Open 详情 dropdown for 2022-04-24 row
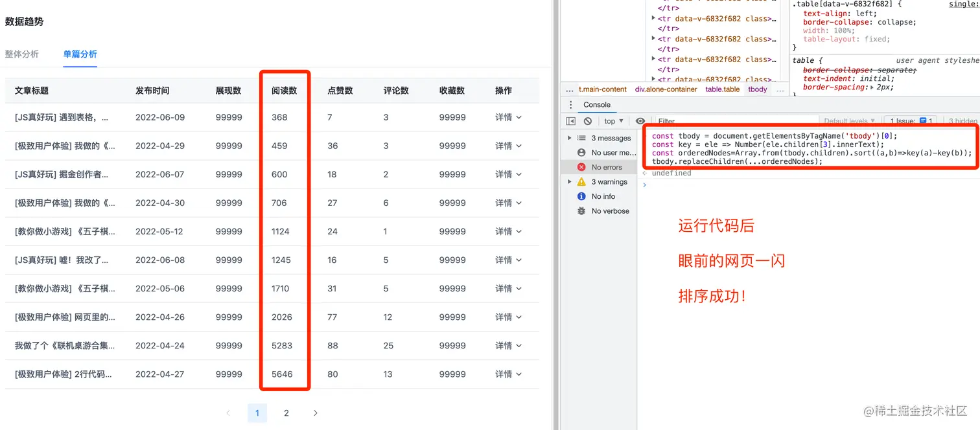This screenshot has width=980, height=430. click(509, 345)
